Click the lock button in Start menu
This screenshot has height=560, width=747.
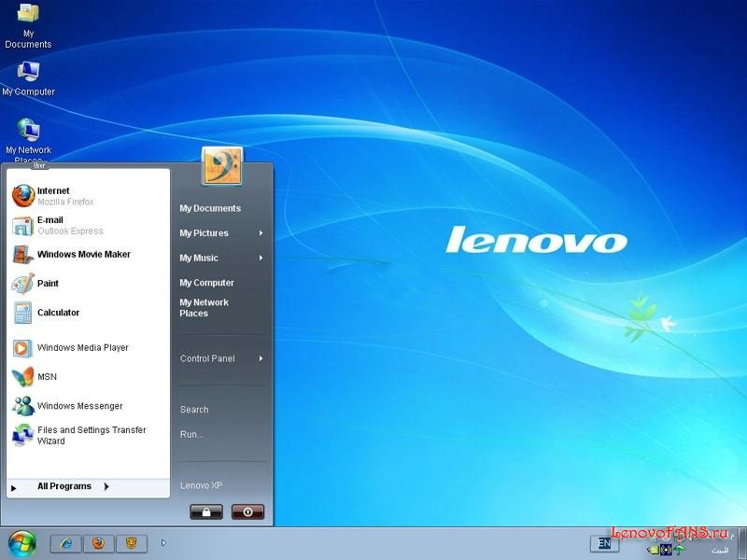point(206,512)
